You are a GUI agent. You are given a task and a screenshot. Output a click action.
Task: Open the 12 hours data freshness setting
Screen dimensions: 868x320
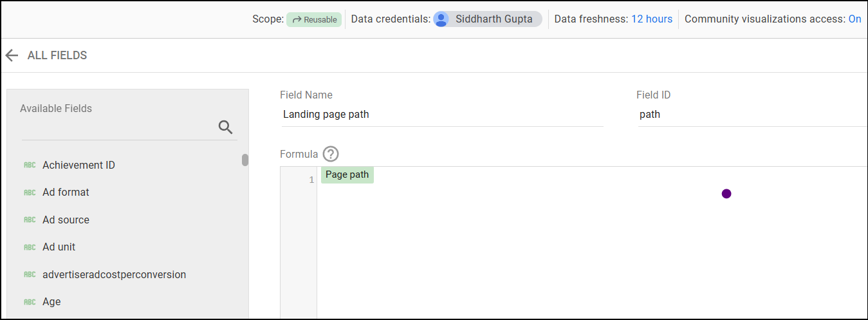pos(652,19)
